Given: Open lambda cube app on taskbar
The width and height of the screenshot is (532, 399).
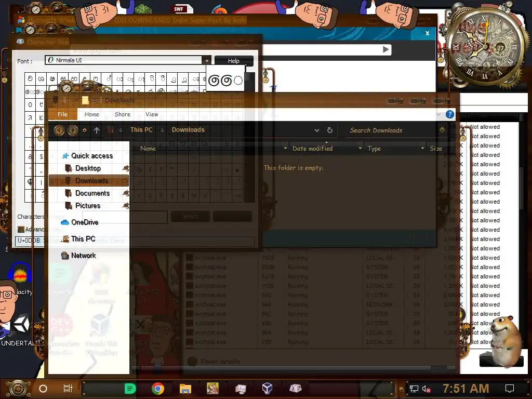Looking at the screenshot, I should (295, 389).
